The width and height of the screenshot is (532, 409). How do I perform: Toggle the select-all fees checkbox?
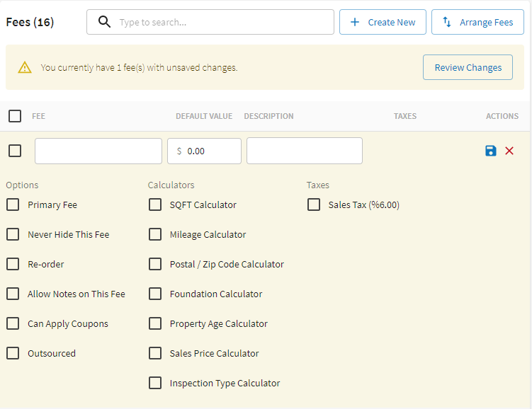click(x=15, y=116)
